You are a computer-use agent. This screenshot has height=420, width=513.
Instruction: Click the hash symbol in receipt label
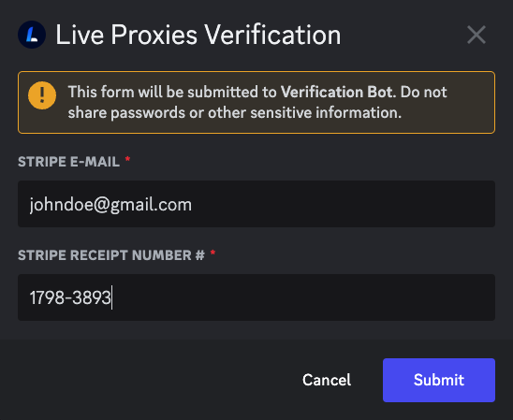(x=200, y=255)
